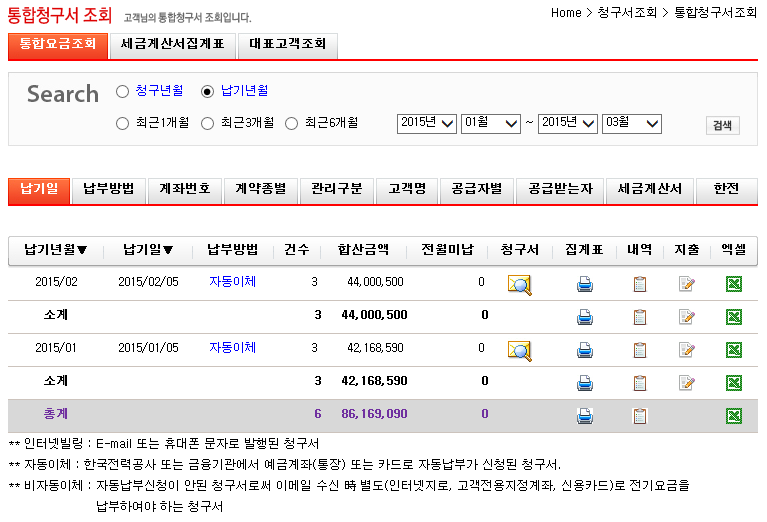Open expenditure note icon for 2015/01/05 row
The height and width of the screenshot is (522, 767).
pyautogui.click(x=687, y=350)
